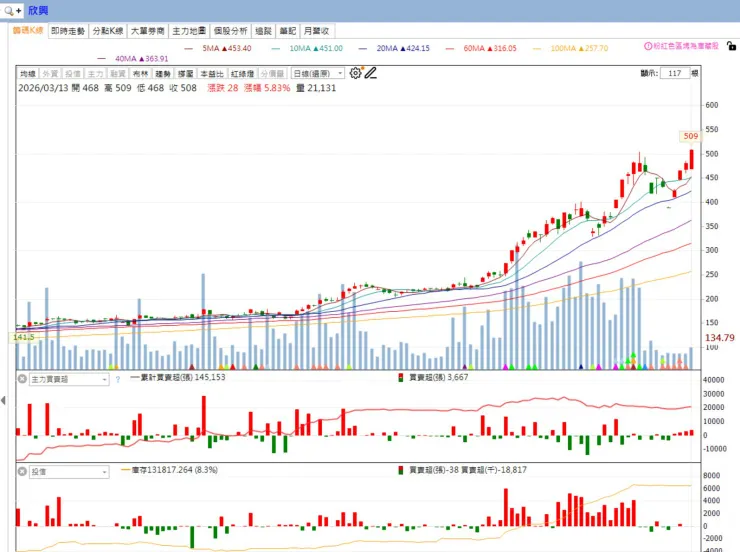Click the 本益比 button
The image size is (740, 552).
pos(212,74)
